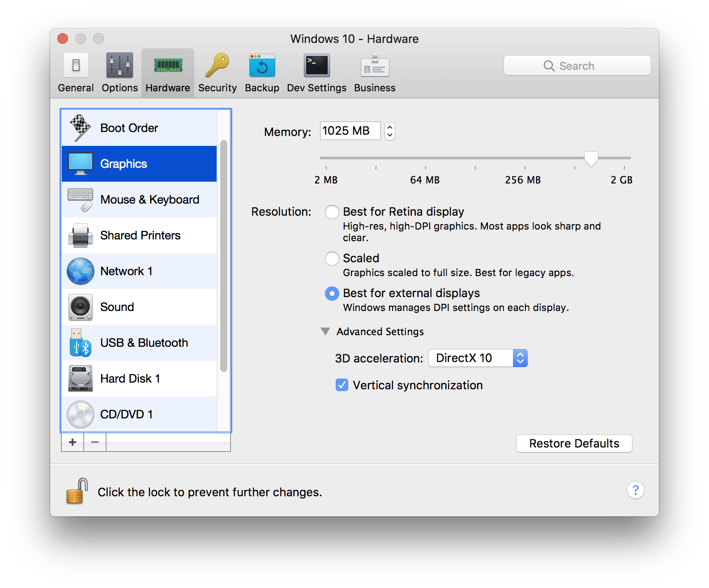Select Shared Printers in the list
This screenshot has width=709, height=588.
(139, 235)
